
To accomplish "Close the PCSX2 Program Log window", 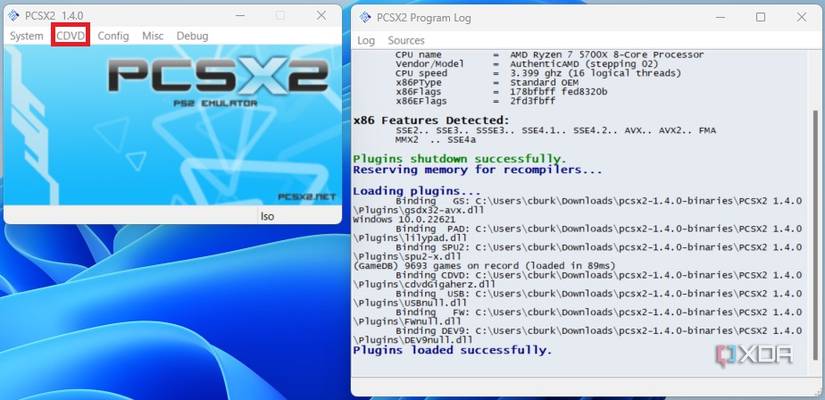I will click(x=801, y=18).
